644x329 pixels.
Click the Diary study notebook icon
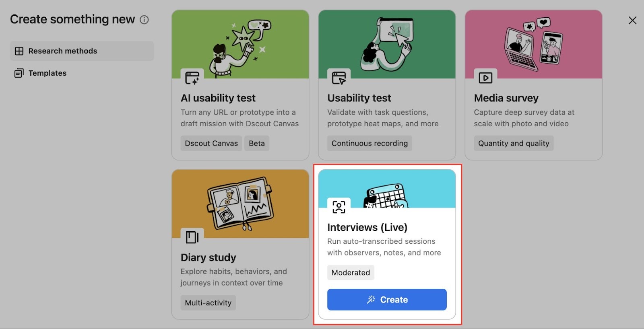pos(192,237)
